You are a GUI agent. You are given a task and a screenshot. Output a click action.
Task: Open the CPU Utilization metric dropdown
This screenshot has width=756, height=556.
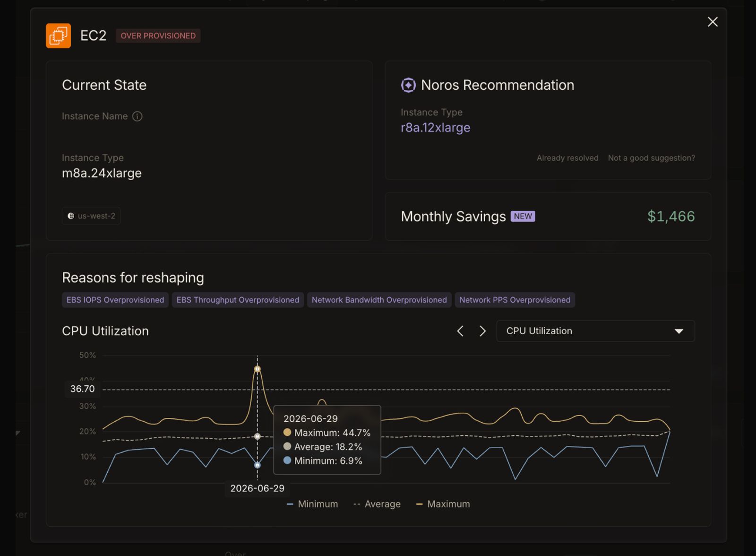point(595,331)
